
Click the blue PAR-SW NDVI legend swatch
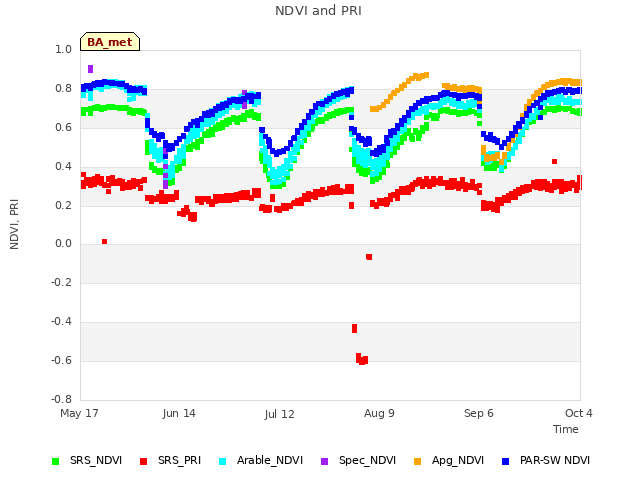click(505, 461)
